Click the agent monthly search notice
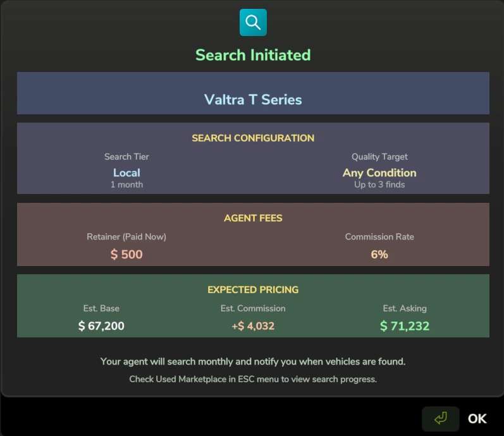This screenshot has width=504, height=436. pos(253,361)
